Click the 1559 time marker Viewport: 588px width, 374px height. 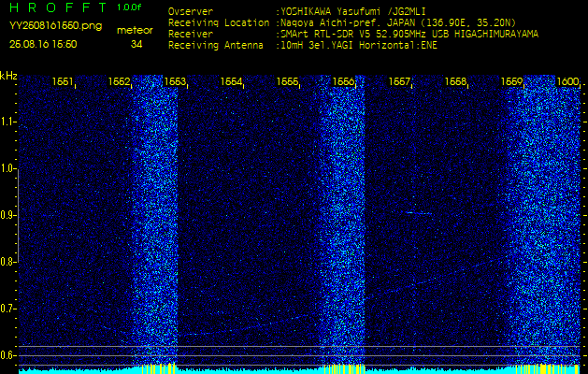click(512, 81)
